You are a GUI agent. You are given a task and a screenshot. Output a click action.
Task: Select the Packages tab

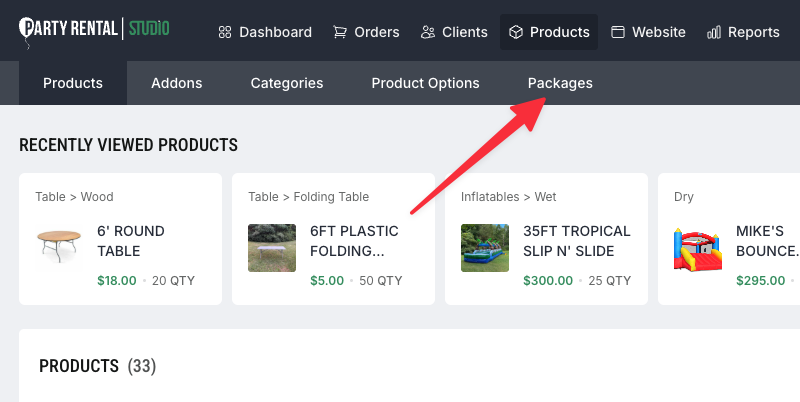pyautogui.click(x=560, y=83)
